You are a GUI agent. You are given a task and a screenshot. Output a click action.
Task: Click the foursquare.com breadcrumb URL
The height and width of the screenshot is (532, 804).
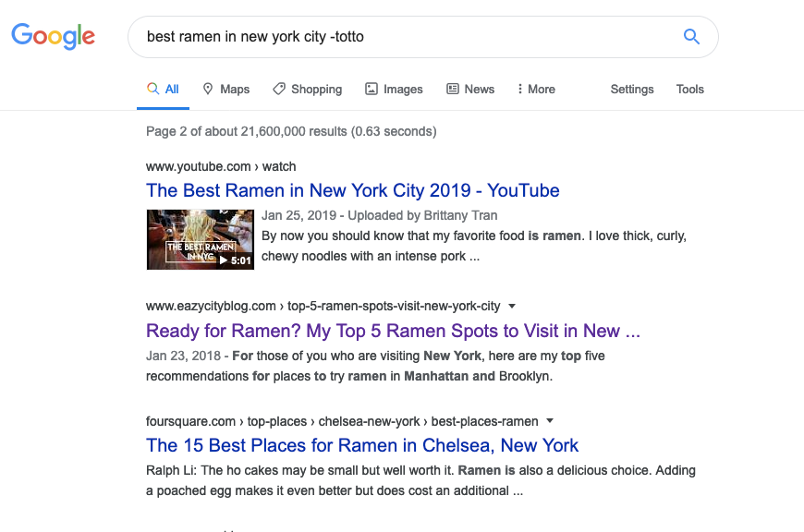click(342, 421)
